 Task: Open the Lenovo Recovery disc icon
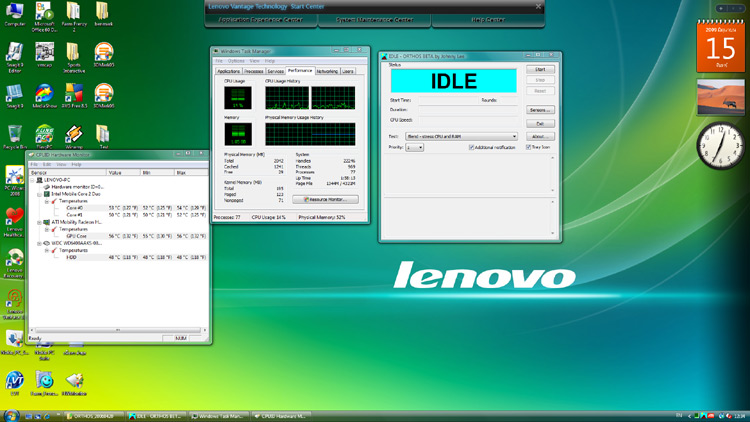click(14, 263)
